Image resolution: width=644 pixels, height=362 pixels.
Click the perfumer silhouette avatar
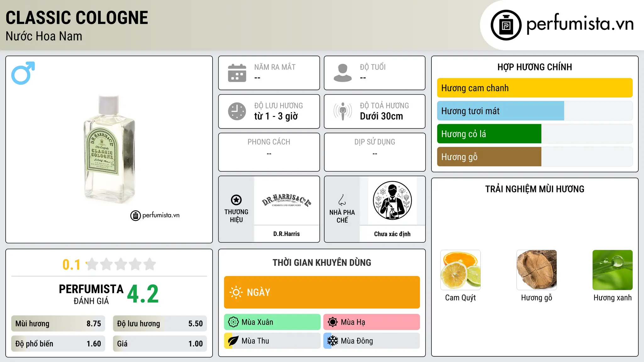392,200
